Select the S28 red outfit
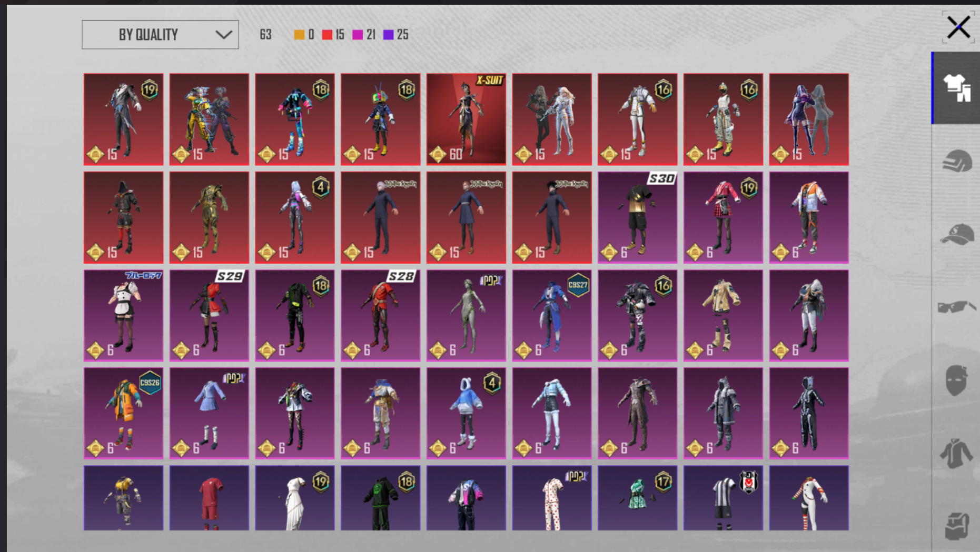 (381, 315)
